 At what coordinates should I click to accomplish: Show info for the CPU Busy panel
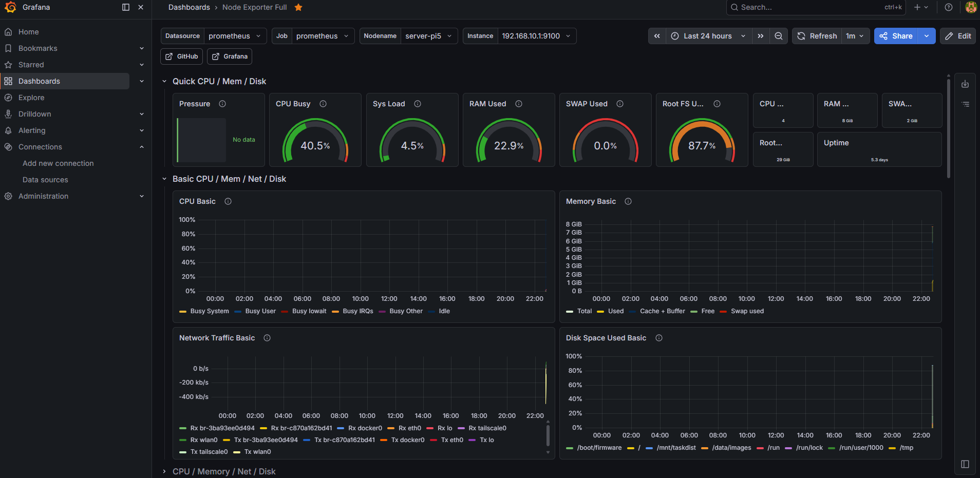coord(323,104)
